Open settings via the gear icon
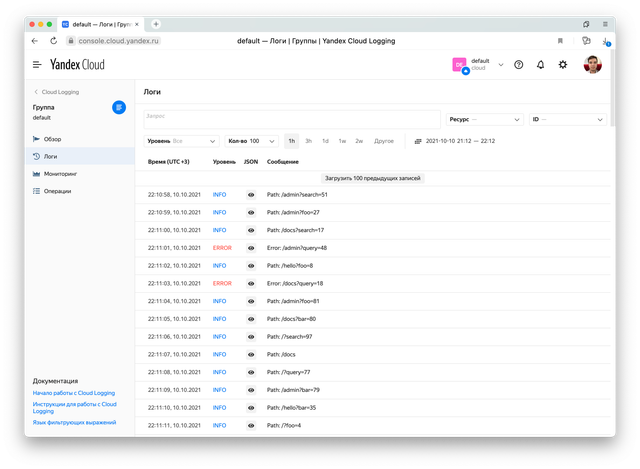 click(x=563, y=65)
